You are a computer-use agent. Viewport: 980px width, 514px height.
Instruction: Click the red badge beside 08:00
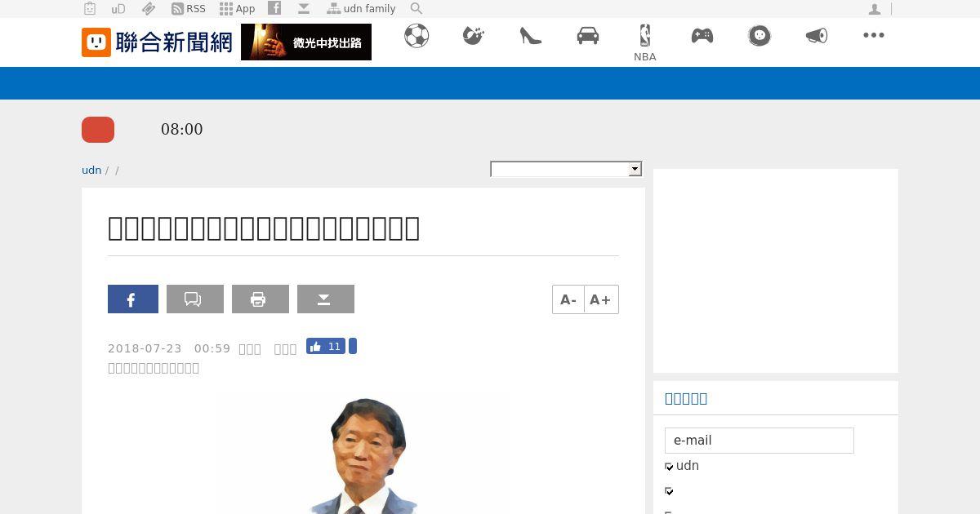click(98, 130)
